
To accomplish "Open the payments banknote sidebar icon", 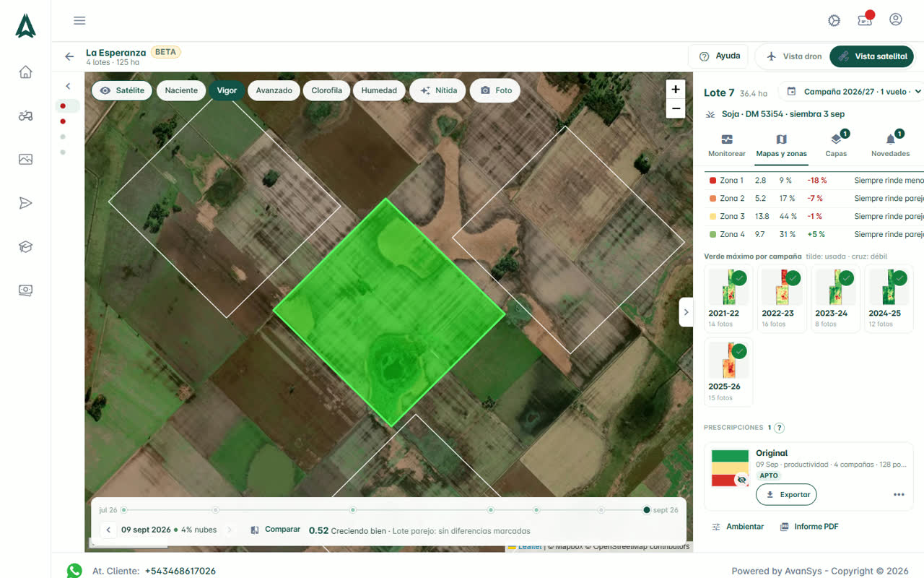I will [25, 290].
